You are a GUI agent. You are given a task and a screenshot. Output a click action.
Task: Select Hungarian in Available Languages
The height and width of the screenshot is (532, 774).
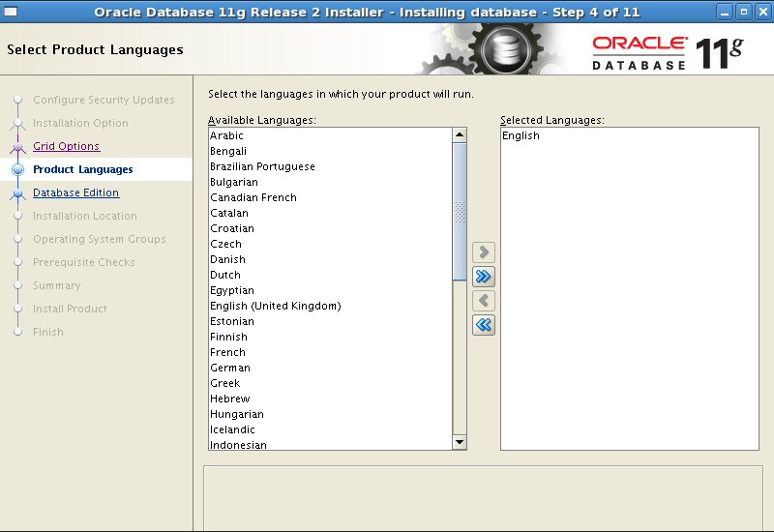pyautogui.click(x=330, y=414)
